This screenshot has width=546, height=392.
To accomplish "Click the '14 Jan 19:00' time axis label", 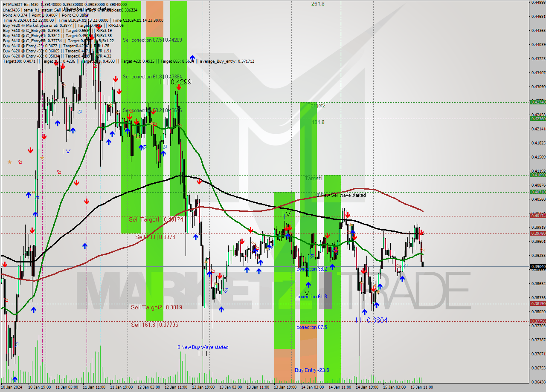I will 368,387.
